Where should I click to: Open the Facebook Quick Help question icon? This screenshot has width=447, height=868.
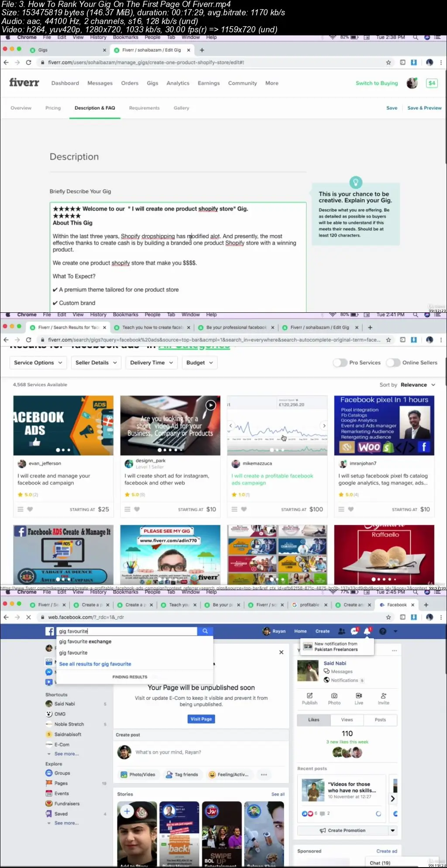383,631
